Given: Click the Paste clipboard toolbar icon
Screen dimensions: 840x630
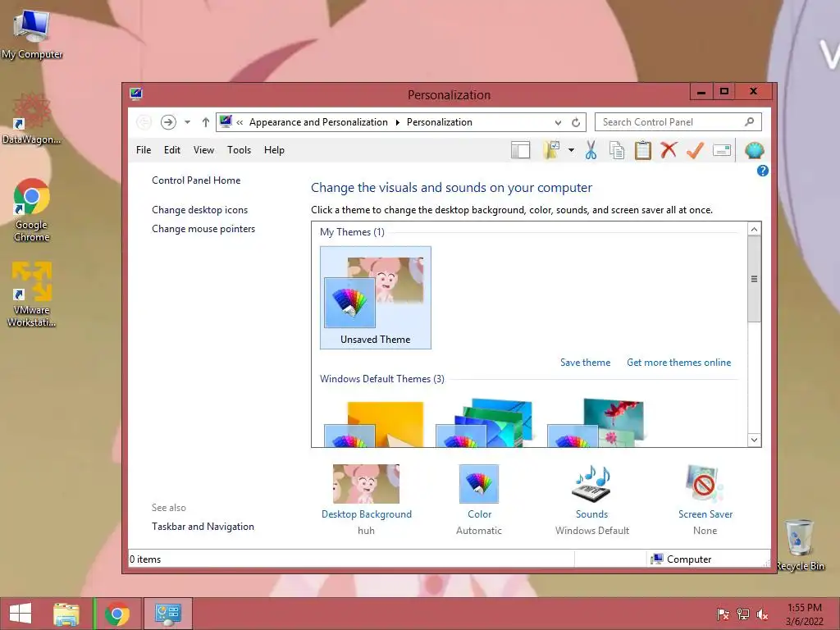Looking at the screenshot, I should click(x=642, y=151).
